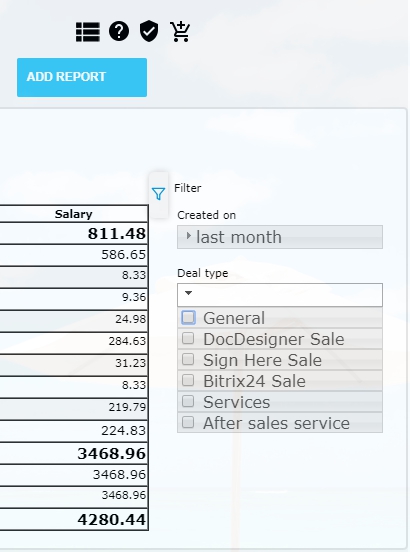Toggle the blue filter funnel icon
This screenshot has width=410, height=552.
click(x=158, y=194)
